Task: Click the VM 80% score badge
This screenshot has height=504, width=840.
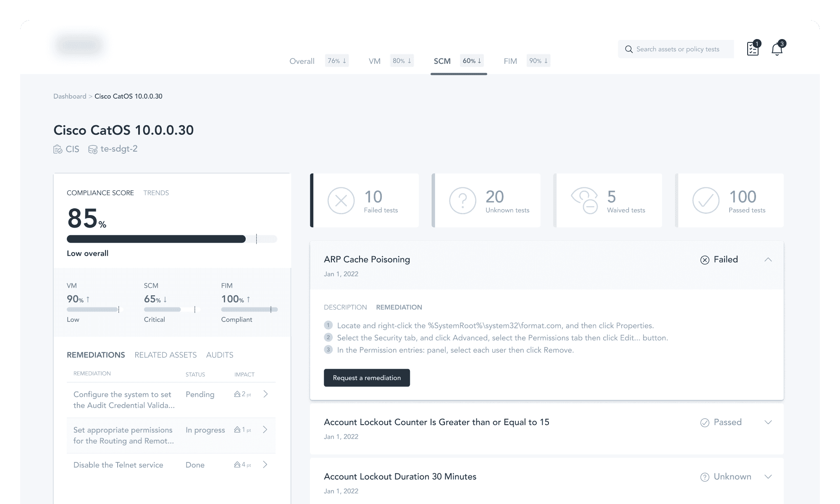Action: pyautogui.click(x=402, y=61)
